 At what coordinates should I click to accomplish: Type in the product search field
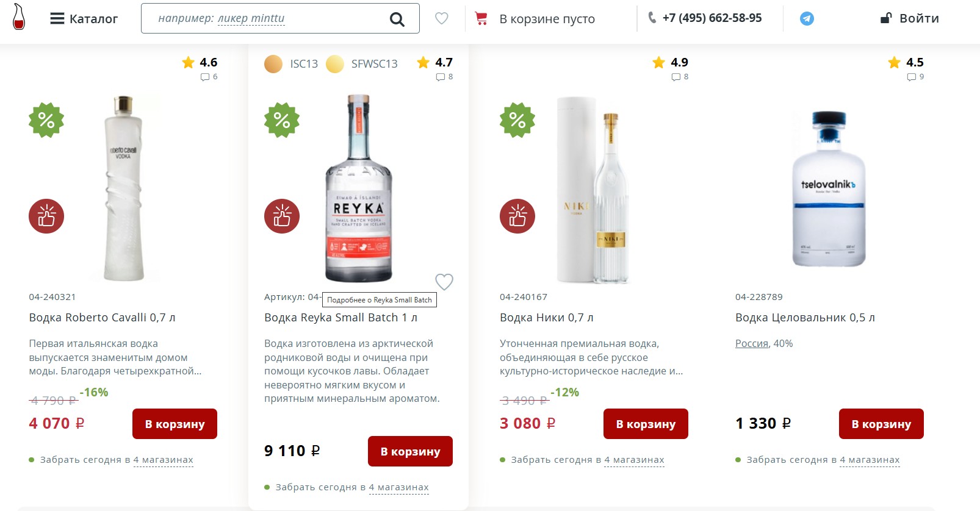[x=268, y=19]
